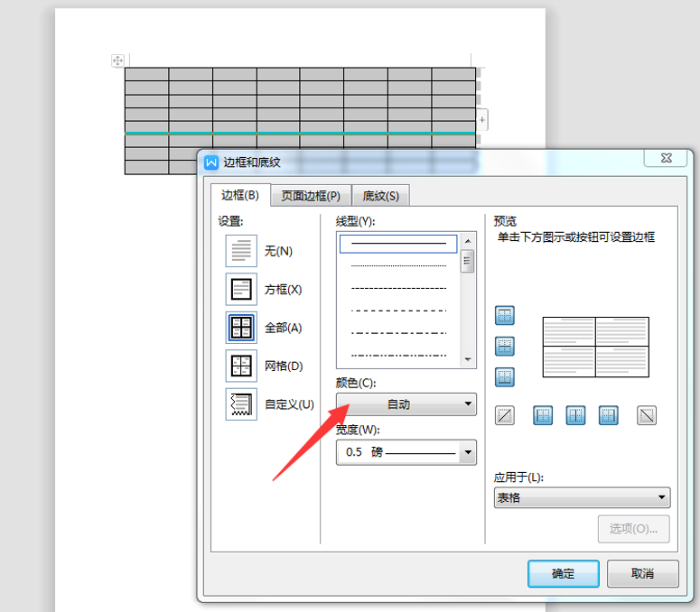Image resolution: width=700 pixels, height=612 pixels.
Task: Click the first cell of the document table
Action: 147,75
